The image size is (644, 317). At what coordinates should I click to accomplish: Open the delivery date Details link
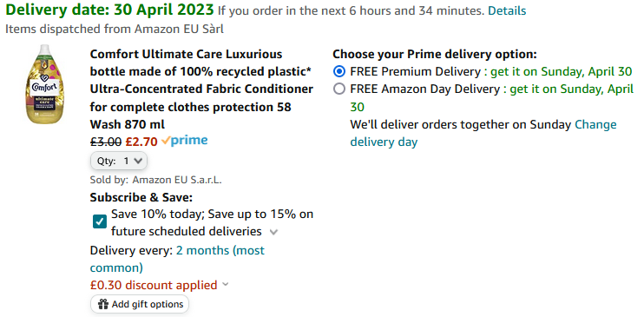(x=507, y=10)
